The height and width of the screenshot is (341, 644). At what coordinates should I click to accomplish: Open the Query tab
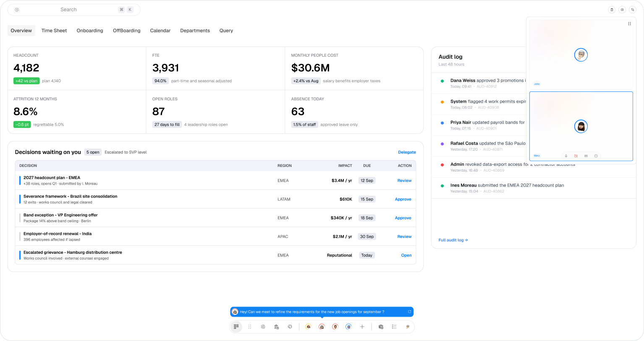[226, 31]
